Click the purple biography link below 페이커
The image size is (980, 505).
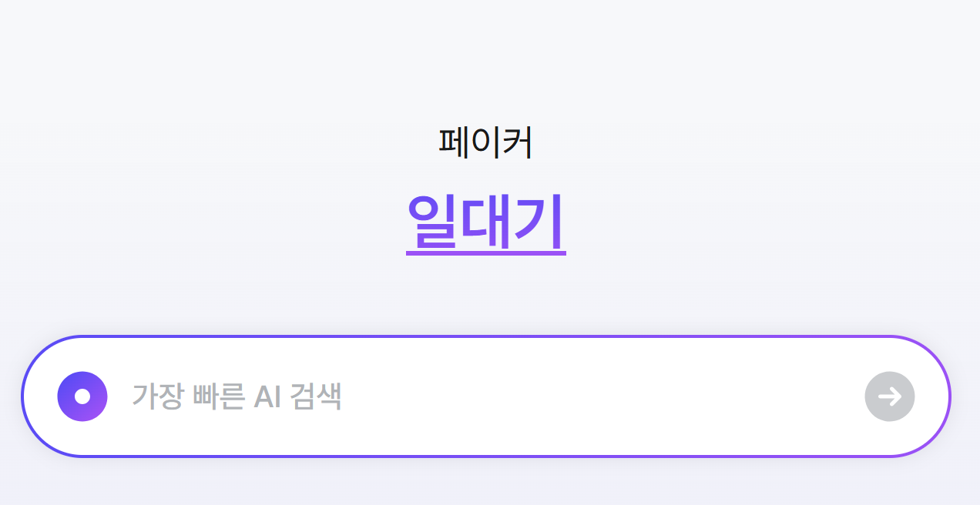pos(485,223)
